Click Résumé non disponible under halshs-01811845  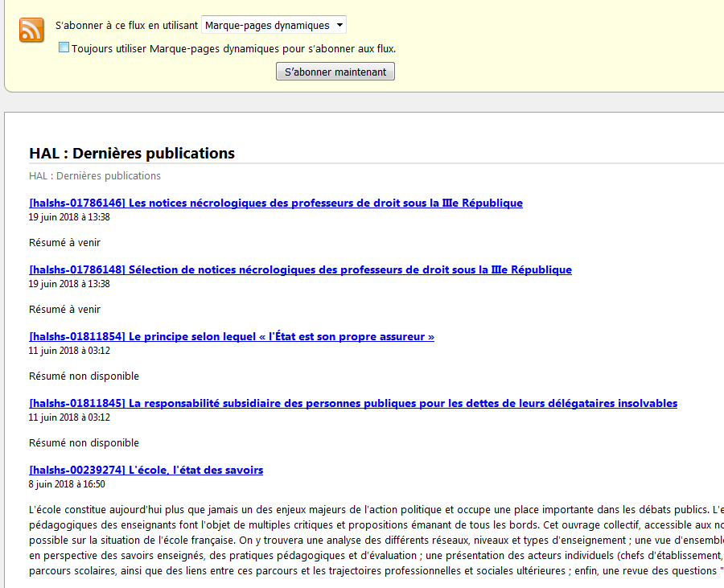pyautogui.click(x=84, y=443)
